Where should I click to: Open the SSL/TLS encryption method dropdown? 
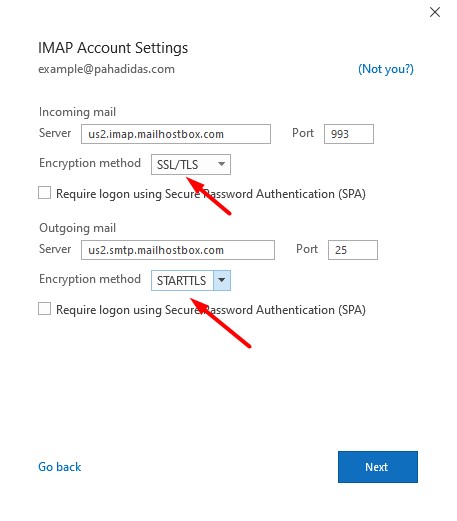191,164
